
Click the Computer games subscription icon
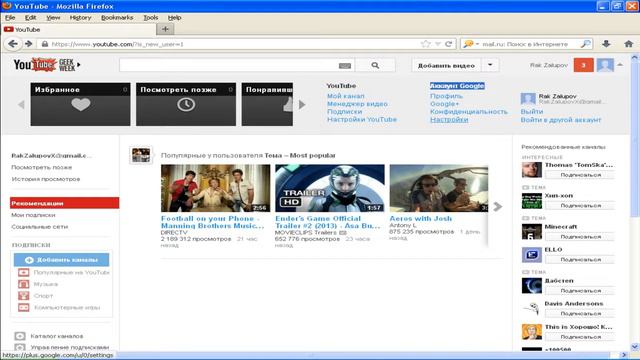click(24, 307)
